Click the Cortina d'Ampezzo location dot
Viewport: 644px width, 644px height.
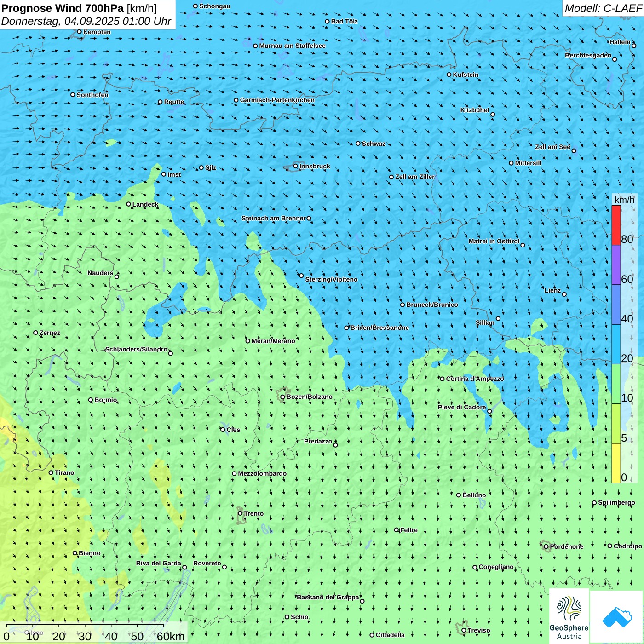(x=442, y=379)
